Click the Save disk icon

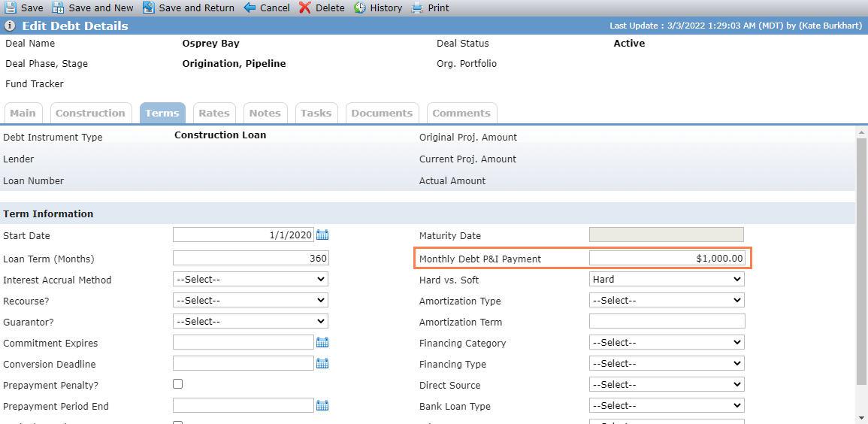click(x=10, y=8)
